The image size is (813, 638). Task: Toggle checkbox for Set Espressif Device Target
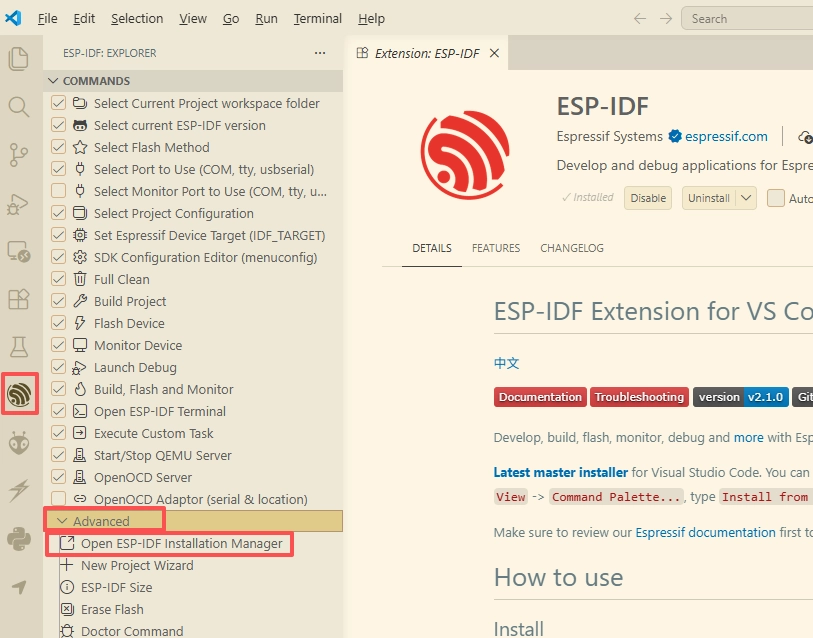pos(59,235)
